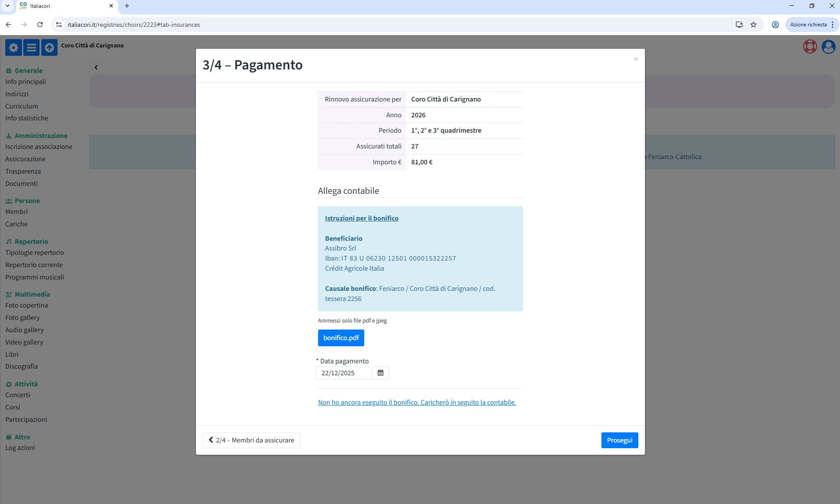
Task: Click the up arrow circle icon
Action: coord(49,47)
